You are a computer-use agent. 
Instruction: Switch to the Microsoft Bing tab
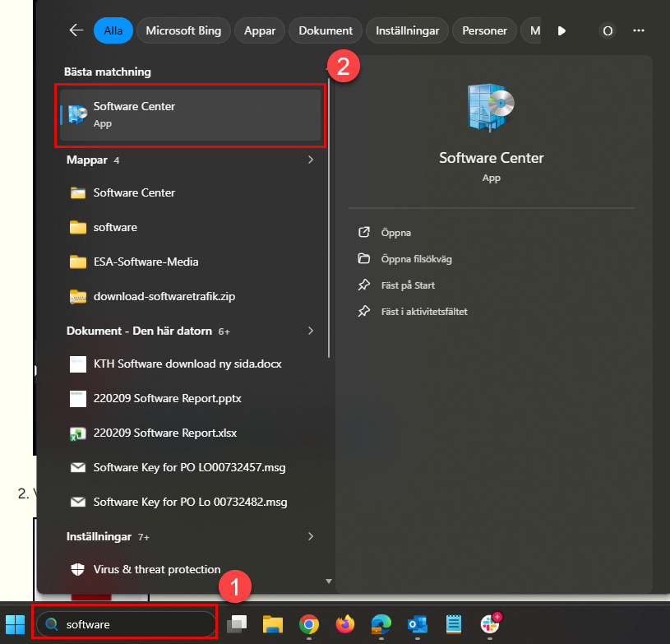[x=183, y=30]
